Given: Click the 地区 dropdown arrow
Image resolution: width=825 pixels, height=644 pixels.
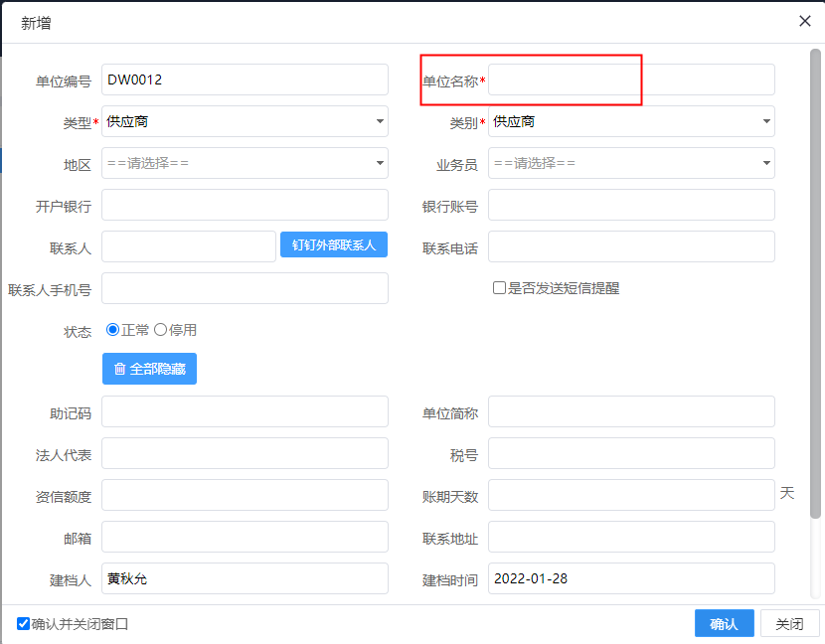Looking at the screenshot, I should click(x=379, y=163).
